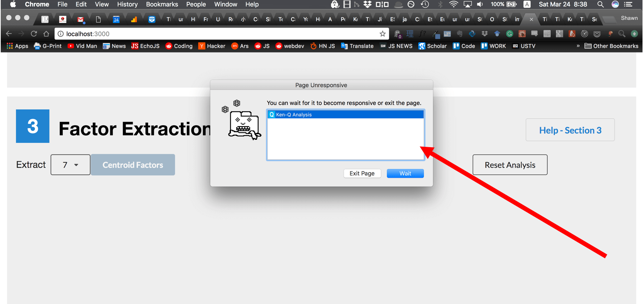This screenshot has width=644, height=304.
Task: Open Notification Center list icon
Action: (x=628, y=4)
